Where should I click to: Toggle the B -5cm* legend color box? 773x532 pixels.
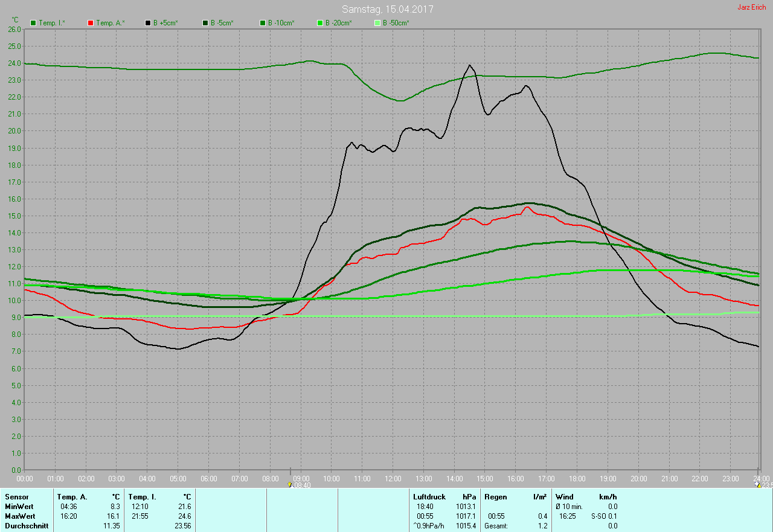(205, 23)
